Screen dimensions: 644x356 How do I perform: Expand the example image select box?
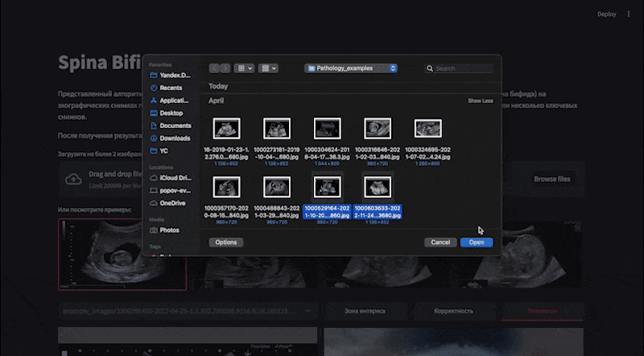[x=188, y=311]
